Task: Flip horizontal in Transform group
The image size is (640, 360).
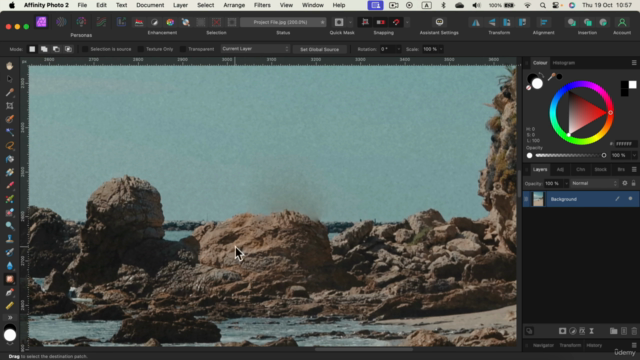Action: coord(476,22)
